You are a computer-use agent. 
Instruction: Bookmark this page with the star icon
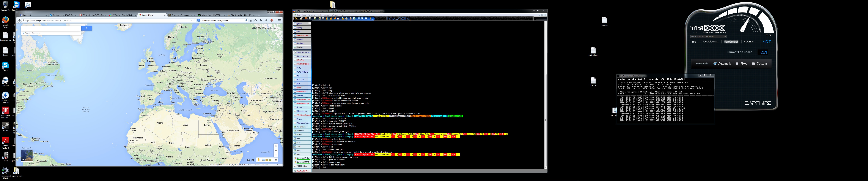251,20
